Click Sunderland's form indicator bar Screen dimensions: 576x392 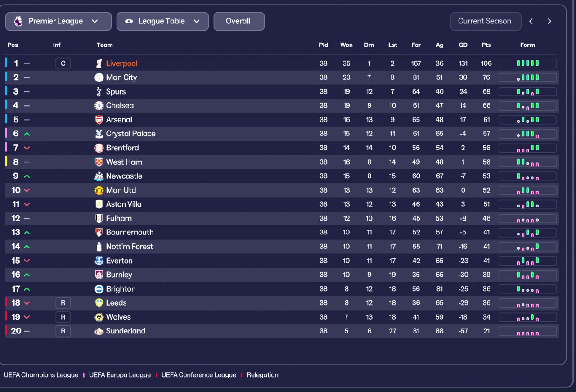pyautogui.click(x=527, y=332)
